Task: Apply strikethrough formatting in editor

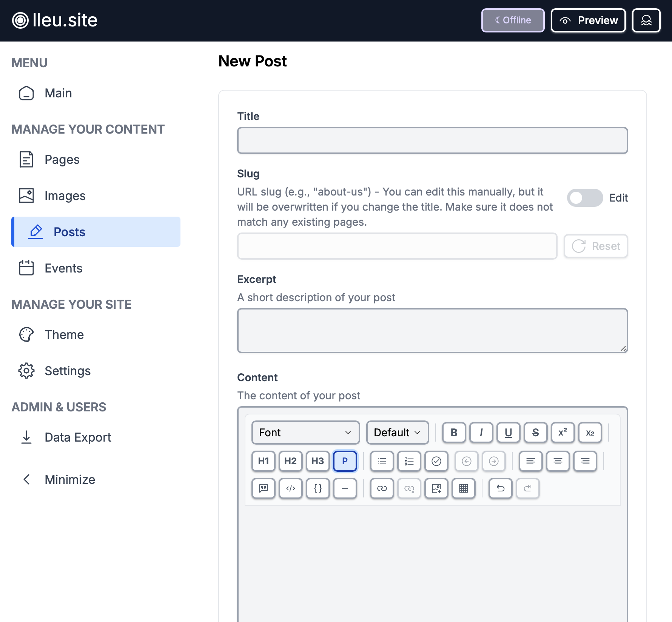Action: pyautogui.click(x=535, y=433)
